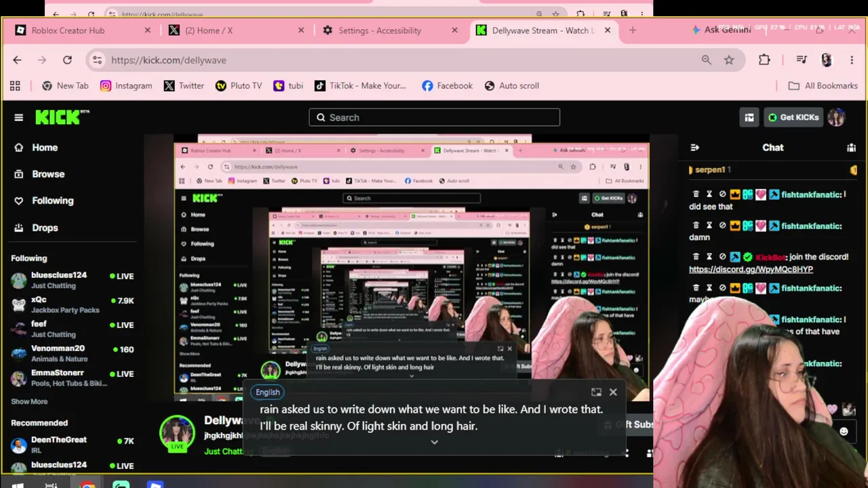Expand the live caption box
The image size is (868, 488).
(x=596, y=392)
